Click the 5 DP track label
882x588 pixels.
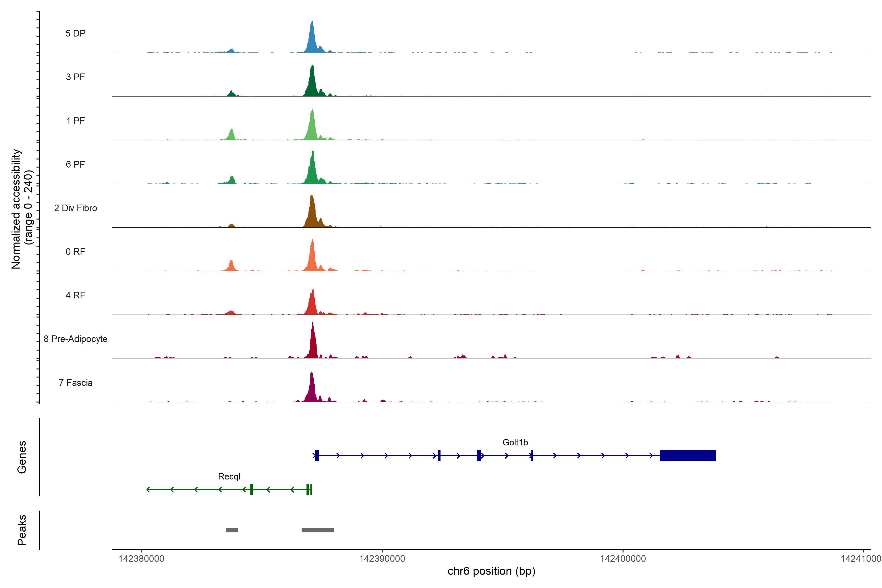tap(75, 33)
